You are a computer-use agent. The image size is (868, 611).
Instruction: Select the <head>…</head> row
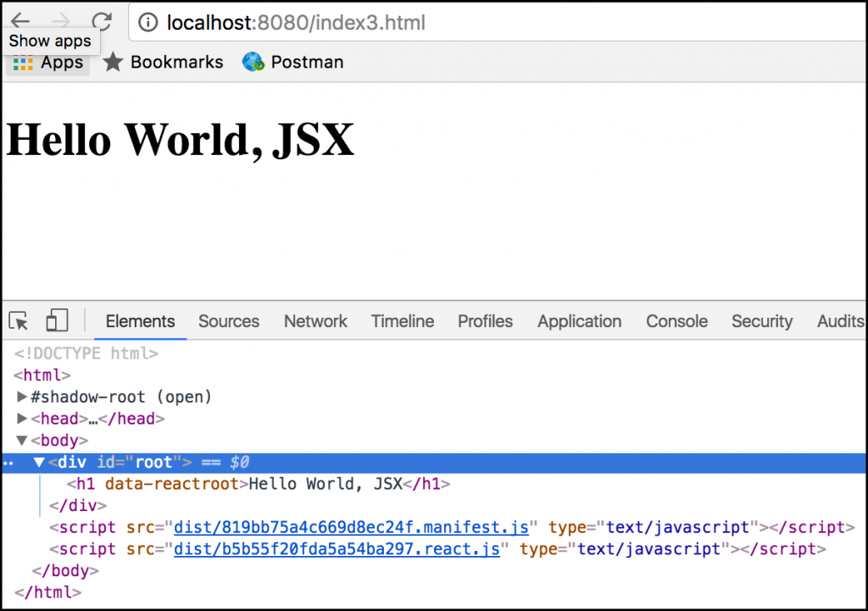coord(98,419)
